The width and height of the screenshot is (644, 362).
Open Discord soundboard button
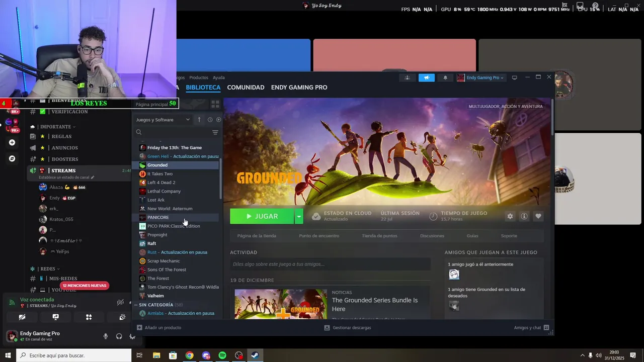[x=122, y=317]
